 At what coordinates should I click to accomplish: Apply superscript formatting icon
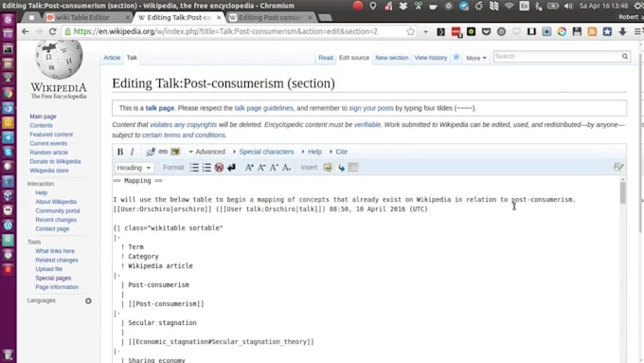274,168
